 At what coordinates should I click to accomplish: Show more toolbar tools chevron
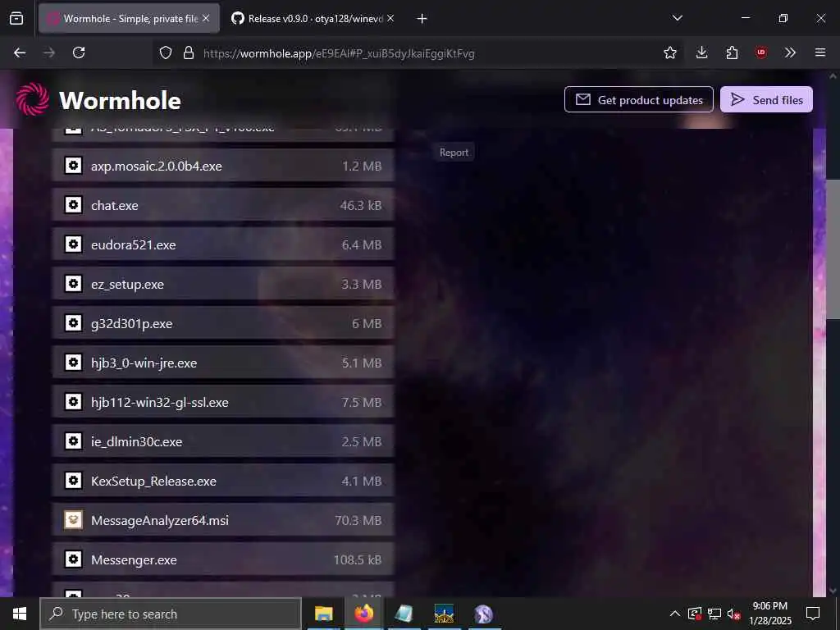[790, 52]
